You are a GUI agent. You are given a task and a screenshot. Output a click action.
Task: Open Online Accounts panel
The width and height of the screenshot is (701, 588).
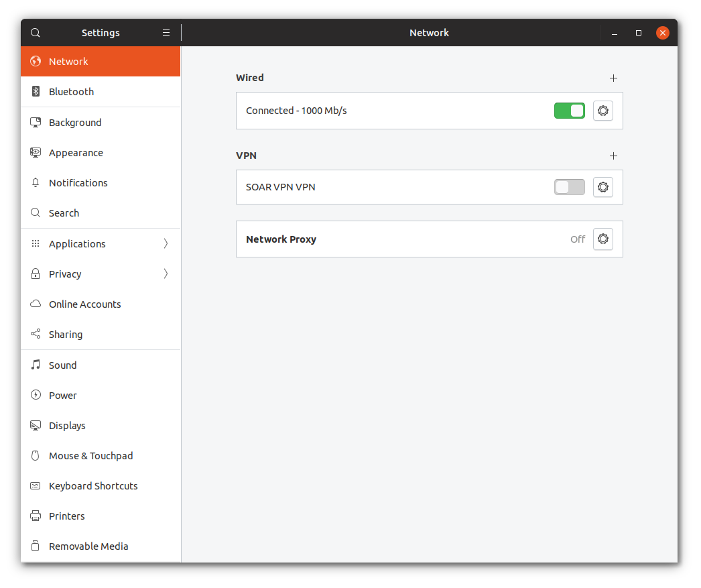point(101,304)
